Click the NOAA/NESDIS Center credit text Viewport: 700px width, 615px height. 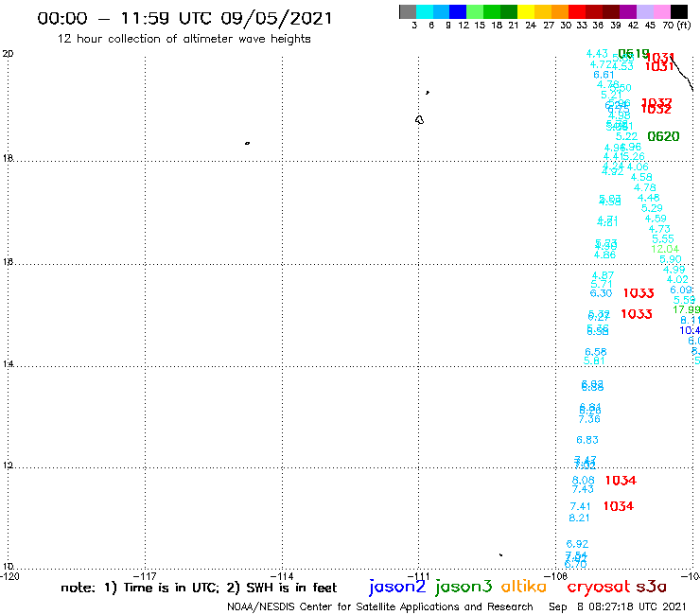coord(380,606)
